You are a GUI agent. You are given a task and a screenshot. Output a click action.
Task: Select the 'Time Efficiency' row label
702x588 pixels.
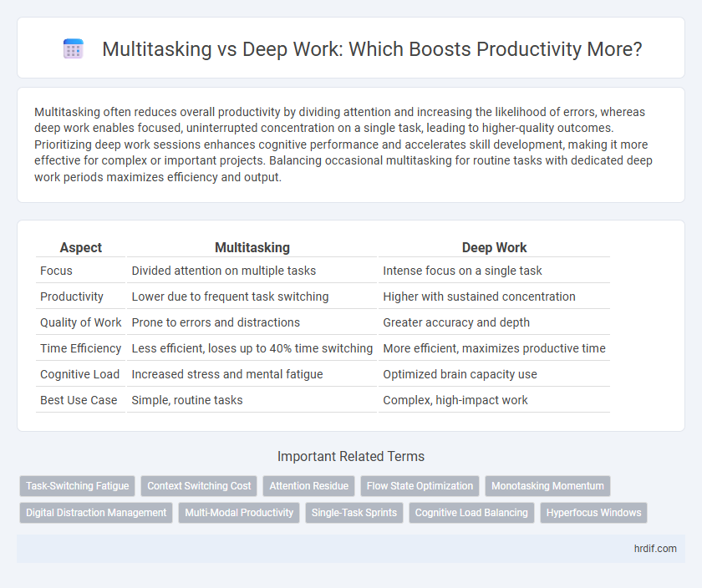pyautogui.click(x=80, y=348)
